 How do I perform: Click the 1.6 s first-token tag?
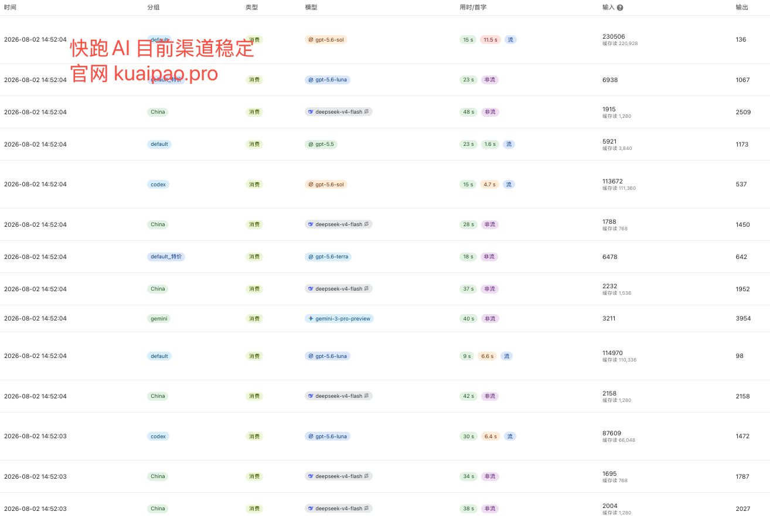point(490,144)
